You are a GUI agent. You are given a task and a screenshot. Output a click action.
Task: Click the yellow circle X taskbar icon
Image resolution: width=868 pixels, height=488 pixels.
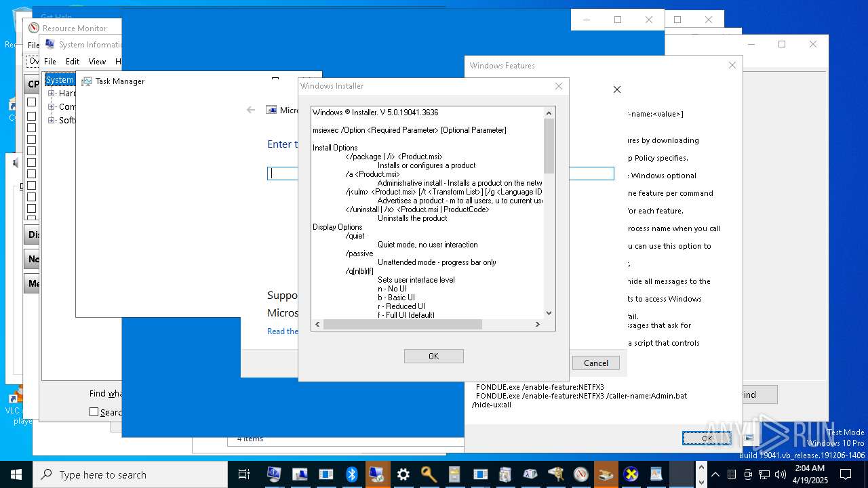tap(631, 474)
